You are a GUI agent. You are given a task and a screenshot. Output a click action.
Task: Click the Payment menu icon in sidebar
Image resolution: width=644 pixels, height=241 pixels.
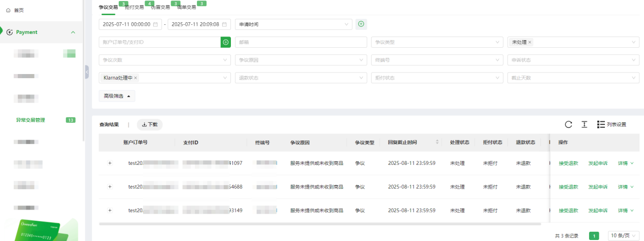[10, 32]
